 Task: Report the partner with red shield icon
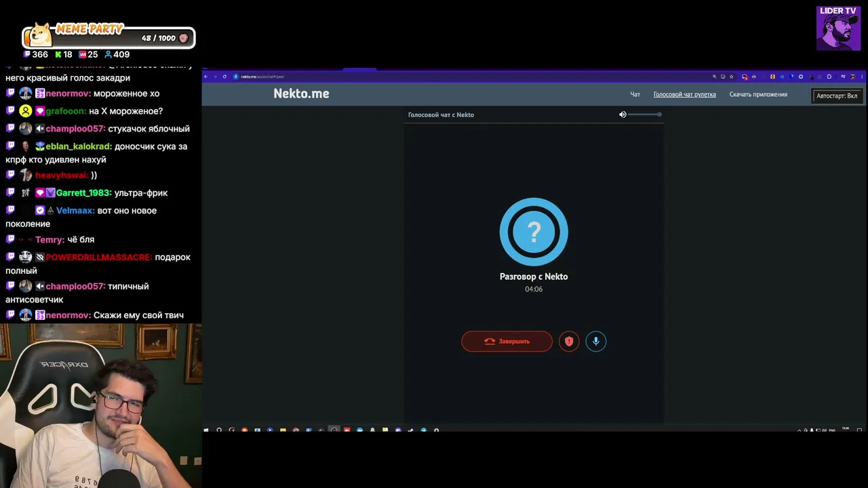569,342
